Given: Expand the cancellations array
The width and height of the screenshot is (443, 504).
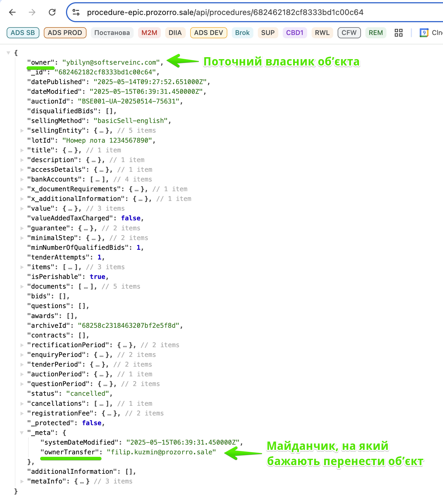Looking at the screenshot, I should (x=22, y=404).
